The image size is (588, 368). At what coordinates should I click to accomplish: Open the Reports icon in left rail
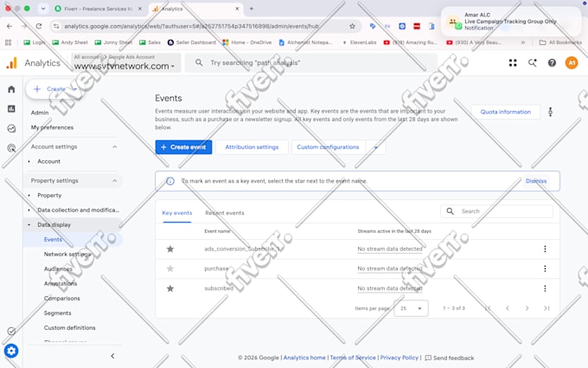[x=11, y=109]
